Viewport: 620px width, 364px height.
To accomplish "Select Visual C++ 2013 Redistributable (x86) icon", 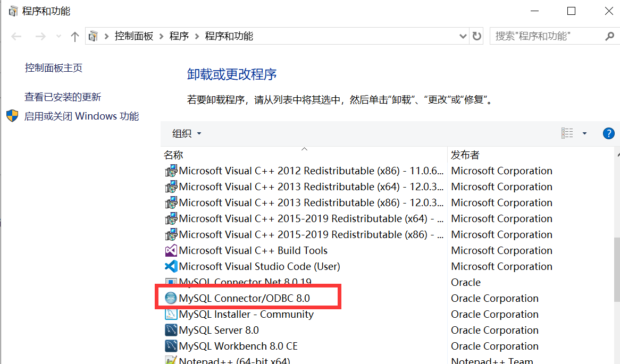I will (x=171, y=203).
